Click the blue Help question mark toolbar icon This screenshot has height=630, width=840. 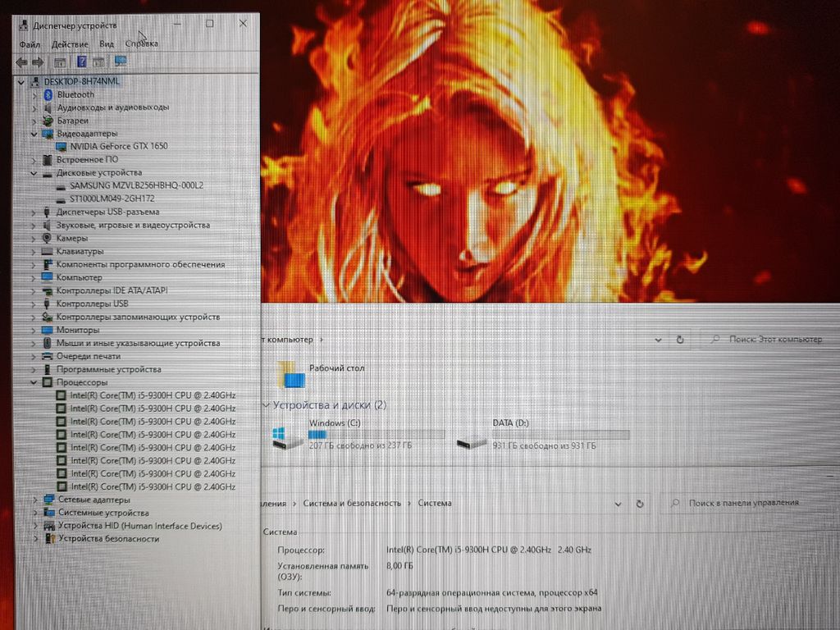[x=82, y=62]
